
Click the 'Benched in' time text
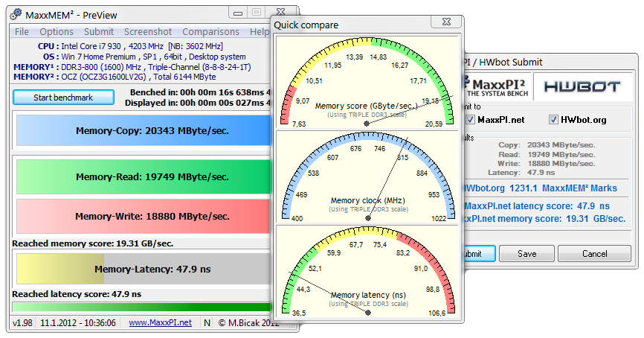(199, 92)
